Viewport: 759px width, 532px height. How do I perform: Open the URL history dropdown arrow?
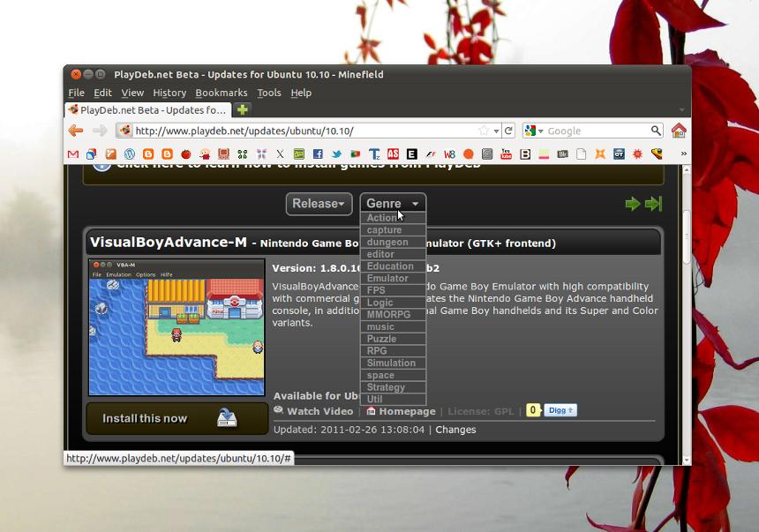[x=496, y=131]
